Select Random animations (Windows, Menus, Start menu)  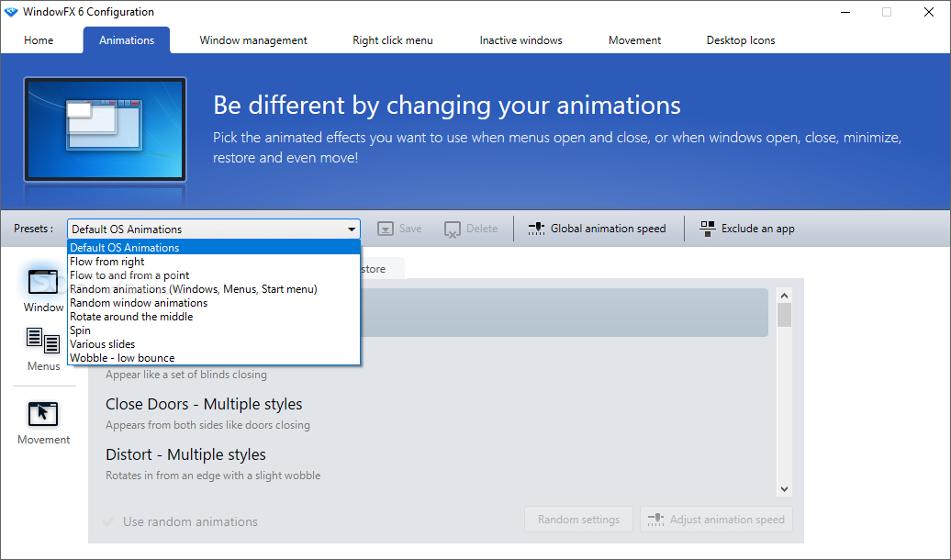pyautogui.click(x=214, y=289)
